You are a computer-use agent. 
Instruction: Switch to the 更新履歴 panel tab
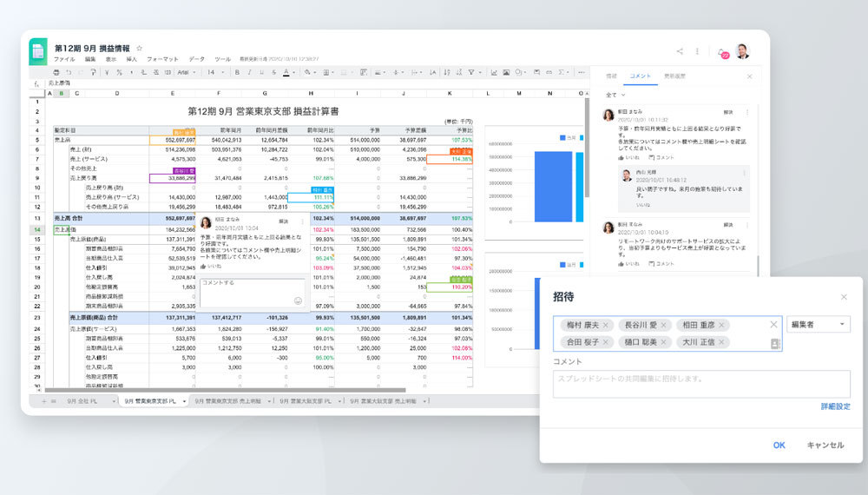click(x=674, y=76)
